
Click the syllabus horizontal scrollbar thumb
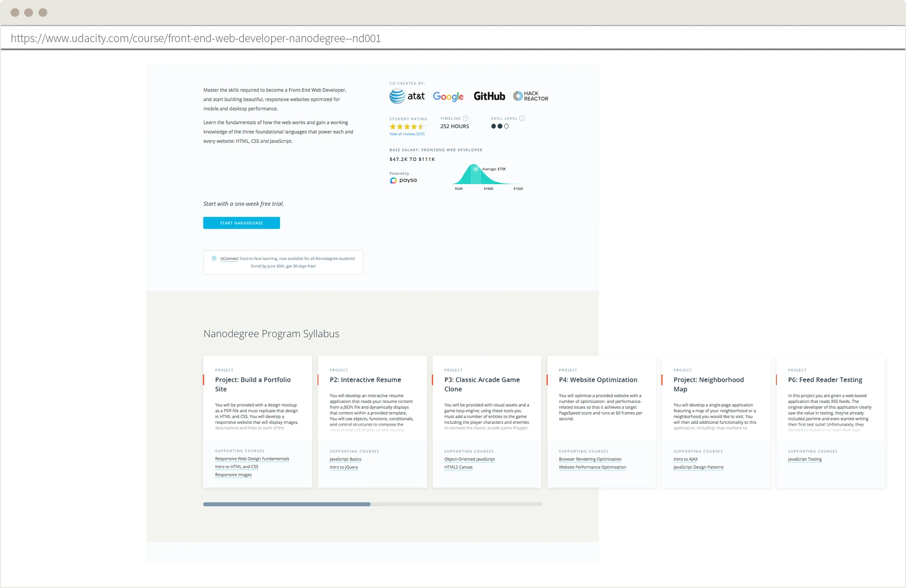(x=287, y=504)
